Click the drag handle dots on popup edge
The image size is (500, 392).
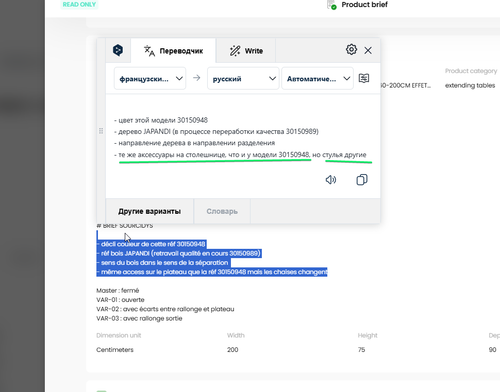101,131
